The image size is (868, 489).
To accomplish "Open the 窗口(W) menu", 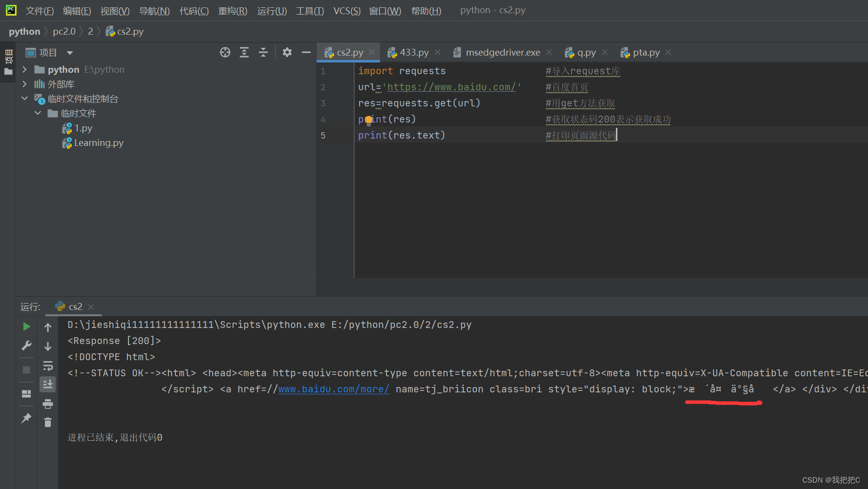I will pyautogui.click(x=385, y=11).
